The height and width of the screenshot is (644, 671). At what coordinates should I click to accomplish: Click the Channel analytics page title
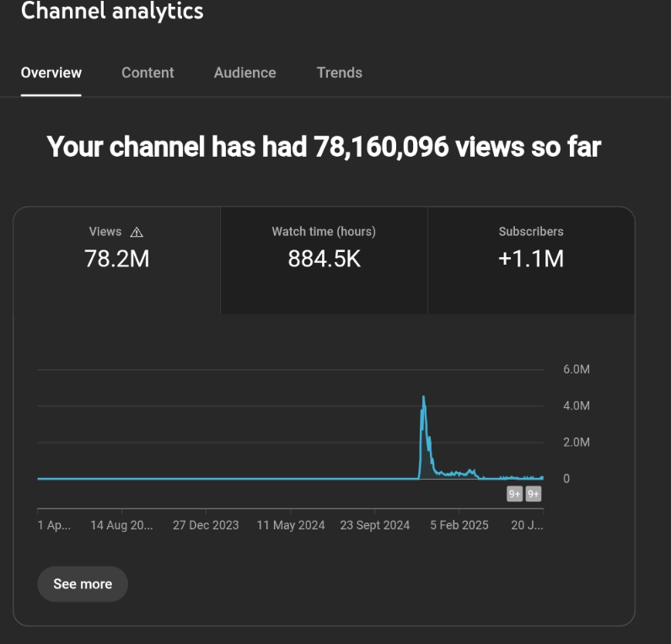coord(111,12)
